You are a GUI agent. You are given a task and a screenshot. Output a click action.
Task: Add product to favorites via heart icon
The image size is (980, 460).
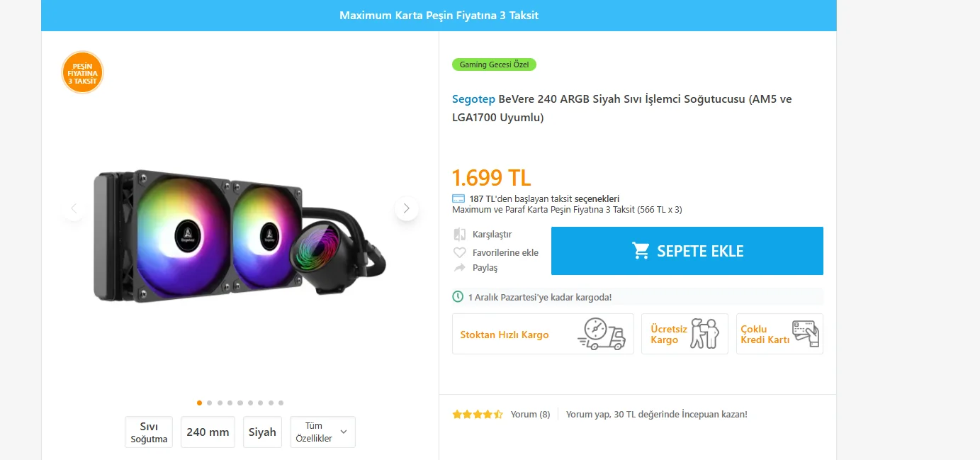459,252
